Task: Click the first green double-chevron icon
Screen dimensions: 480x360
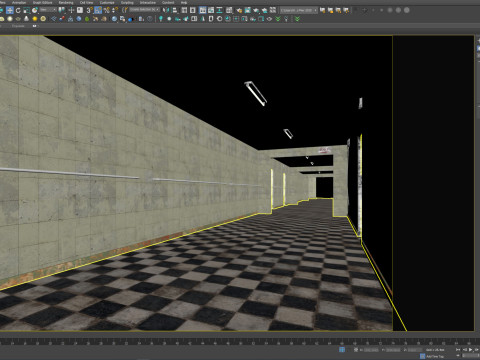Action: pyautogui.click(x=278, y=19)
